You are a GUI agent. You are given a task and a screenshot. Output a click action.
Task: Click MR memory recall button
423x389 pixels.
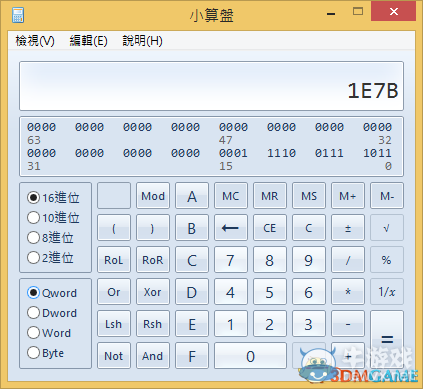coord(270,196)
